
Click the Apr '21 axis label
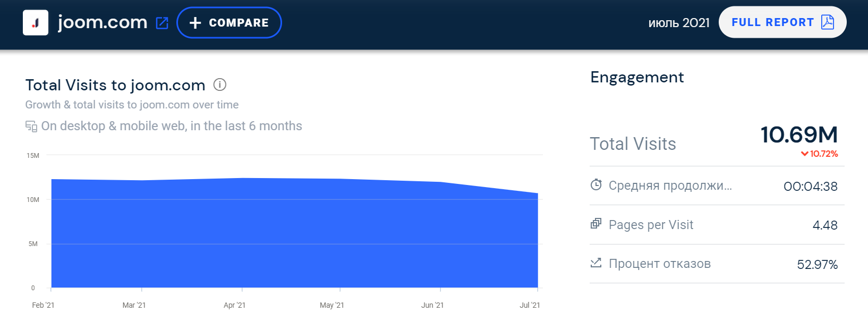[234, 305]
